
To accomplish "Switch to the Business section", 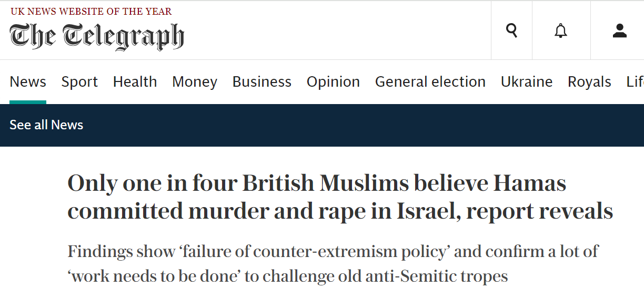I will pos(262,82).
